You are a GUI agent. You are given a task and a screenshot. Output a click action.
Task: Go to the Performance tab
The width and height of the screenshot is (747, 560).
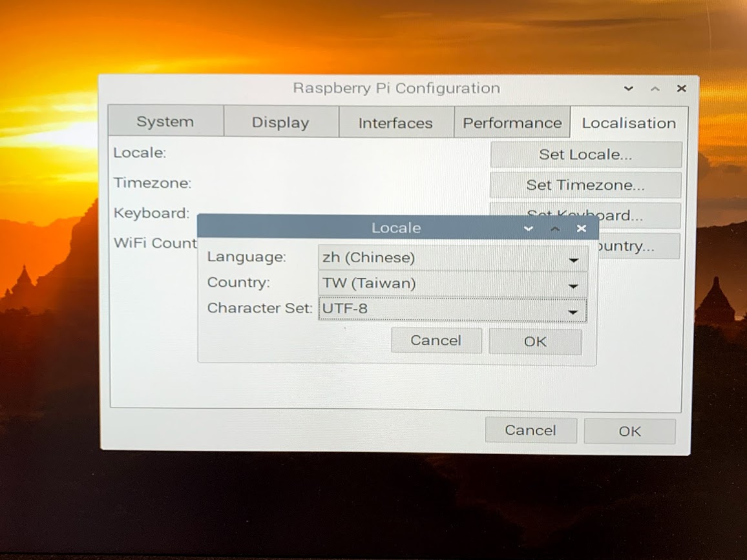pos(512,123)
